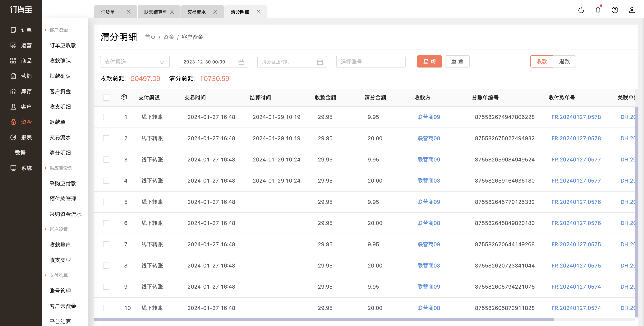Close the 交易流水 tab
Viewport: 644px width, 326px height.
click(215, 12)
